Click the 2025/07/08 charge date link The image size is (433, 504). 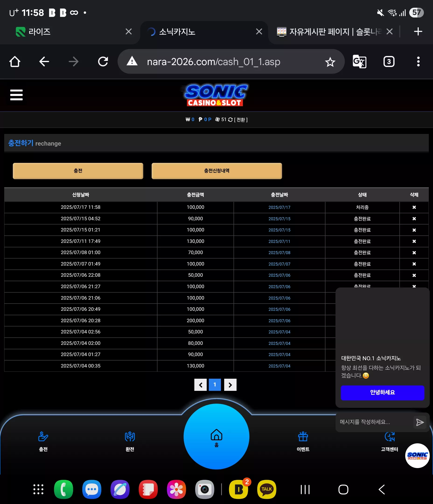click(279, 253)
